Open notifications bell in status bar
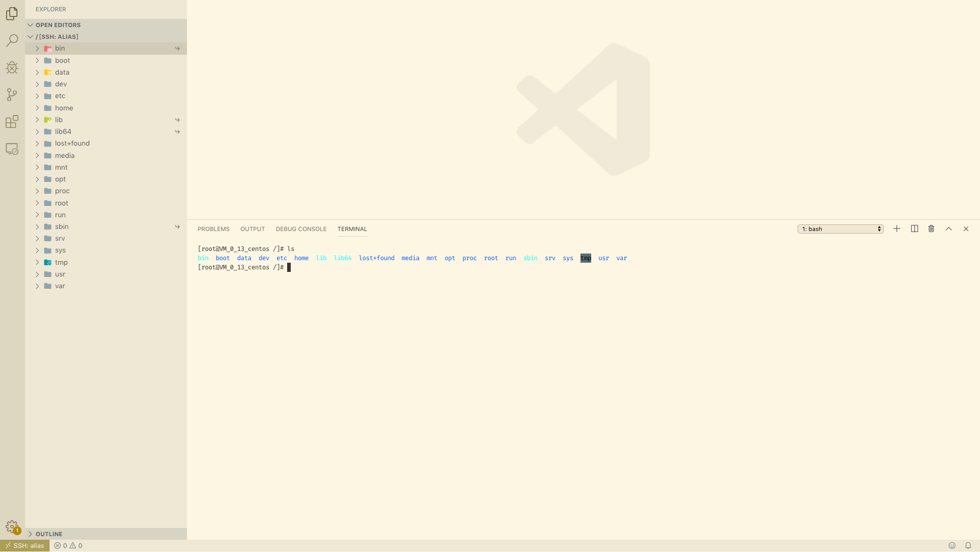The height and width of the screenshot is (552, 980). tap(968, 546)
